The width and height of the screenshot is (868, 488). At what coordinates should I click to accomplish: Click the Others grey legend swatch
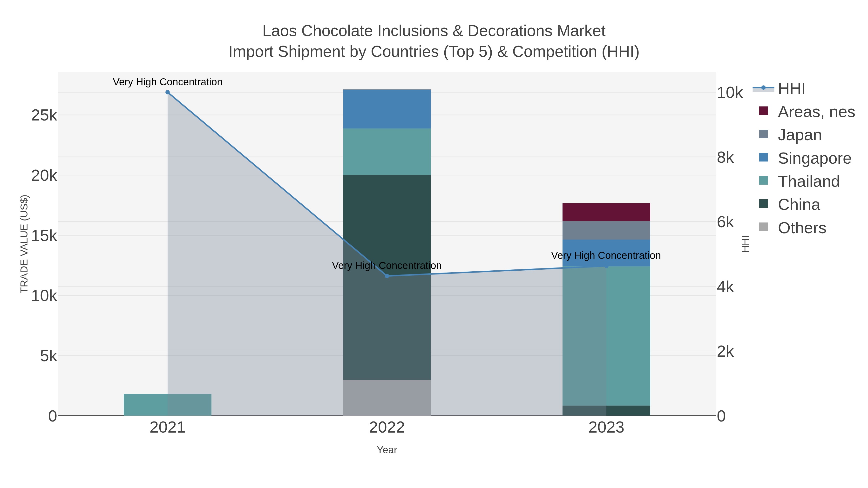coord(763,227)
